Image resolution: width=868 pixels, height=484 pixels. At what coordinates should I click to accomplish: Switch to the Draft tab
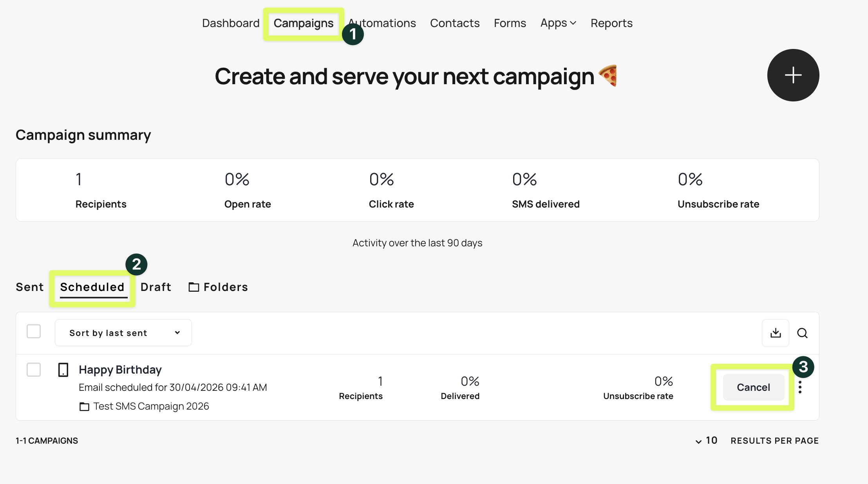[x=156, y=287]
